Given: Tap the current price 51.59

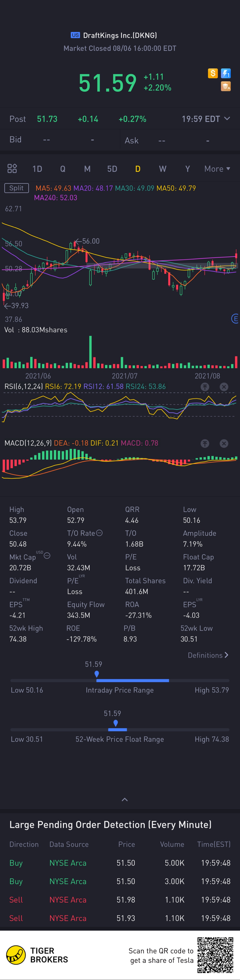Looking at the screenshot, I should pyautogui.click(x=108, y=83).
